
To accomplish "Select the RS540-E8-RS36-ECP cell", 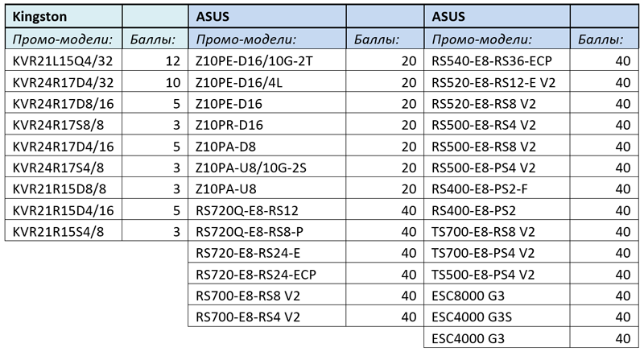I will point(497,60).
